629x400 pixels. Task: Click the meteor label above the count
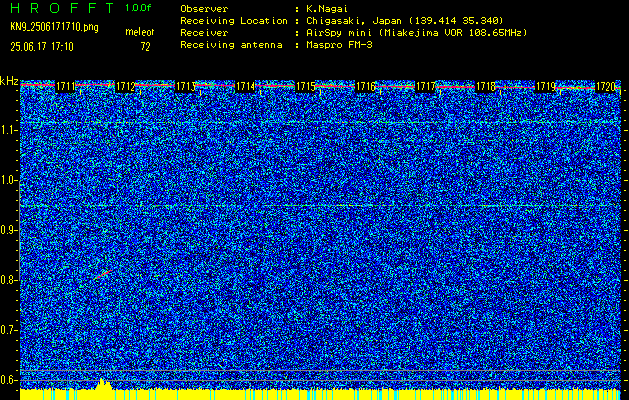pos(140,32)
